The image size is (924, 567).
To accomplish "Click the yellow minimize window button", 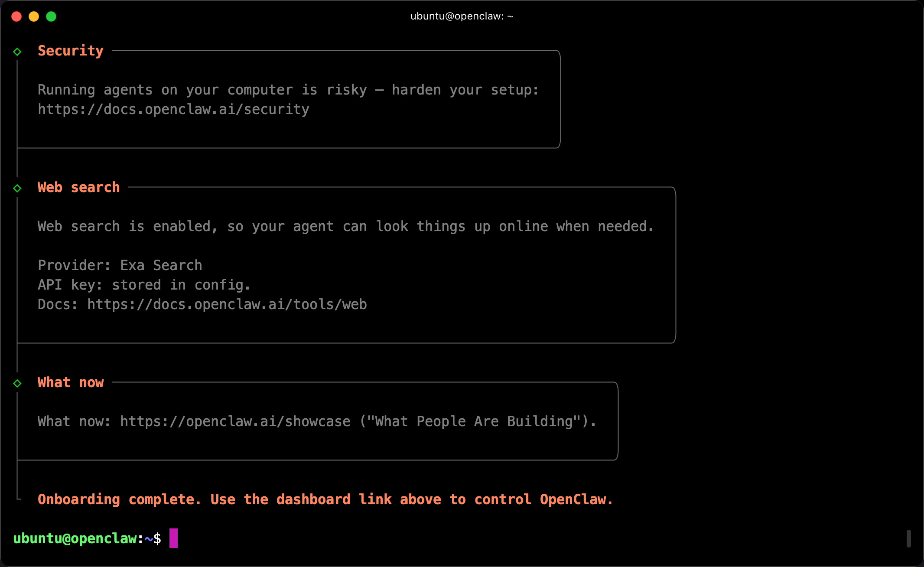I will click(x=34, y=16).
